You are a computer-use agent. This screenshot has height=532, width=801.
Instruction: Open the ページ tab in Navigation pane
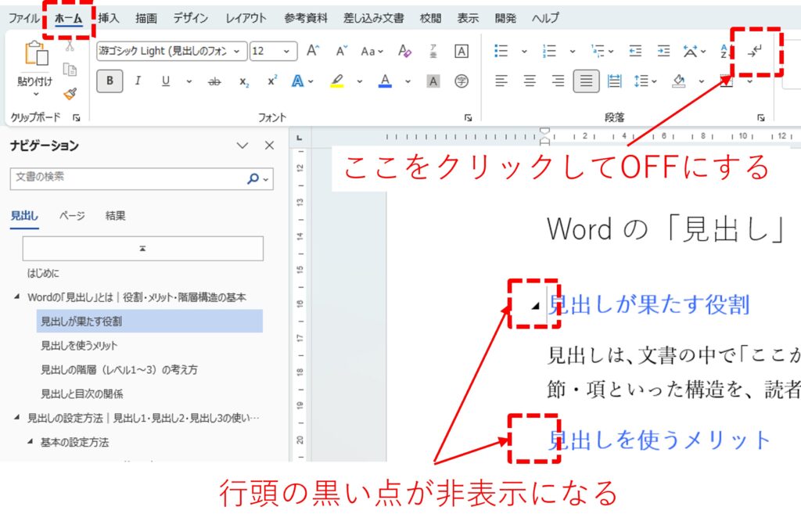click(x=72, y=216)
